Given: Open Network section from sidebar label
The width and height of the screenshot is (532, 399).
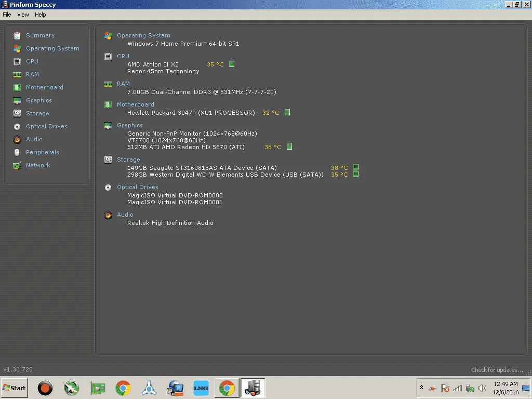Looking at the screenshot, I should coord(37,165).
